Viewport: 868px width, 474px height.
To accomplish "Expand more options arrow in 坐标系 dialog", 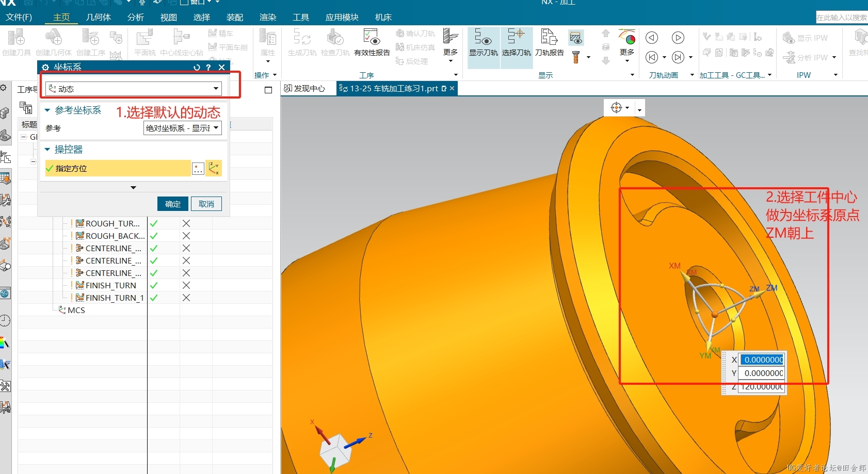I will pyautogui.click(x=133, y=188).
